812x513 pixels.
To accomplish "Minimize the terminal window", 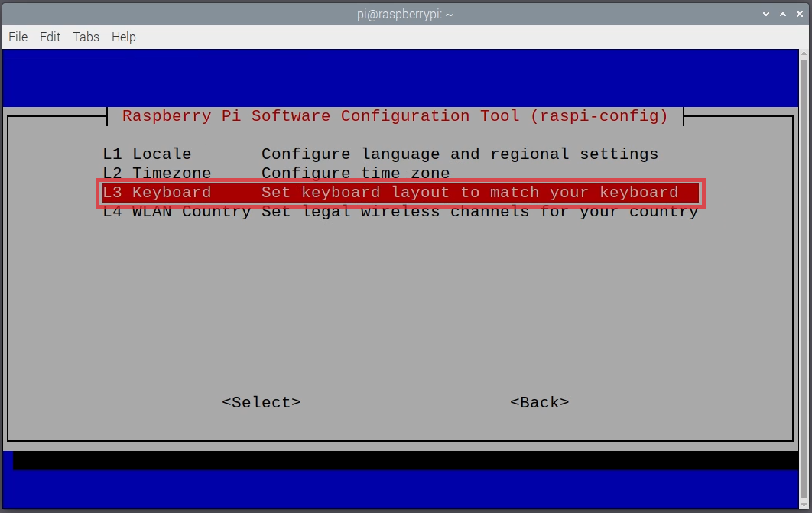I will pos(766,14).
